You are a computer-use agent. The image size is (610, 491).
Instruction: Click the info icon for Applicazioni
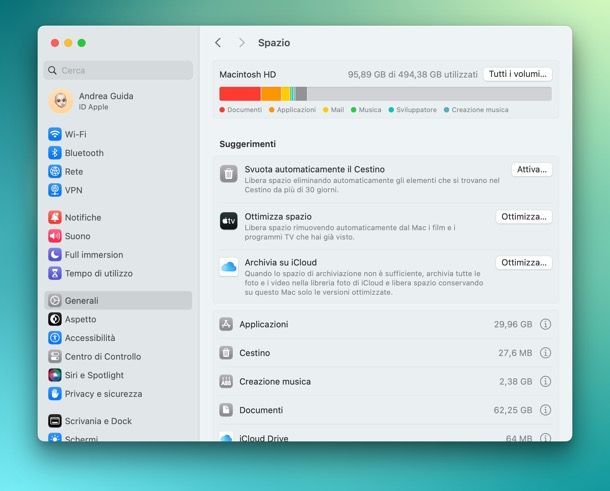[545, 324]
